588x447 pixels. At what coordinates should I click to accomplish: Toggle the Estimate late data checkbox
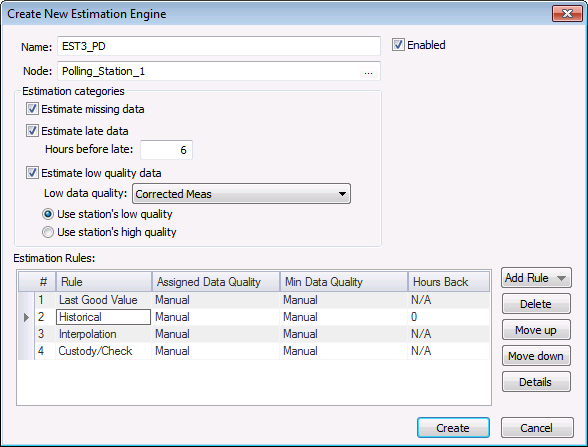[x=32, y=131]
